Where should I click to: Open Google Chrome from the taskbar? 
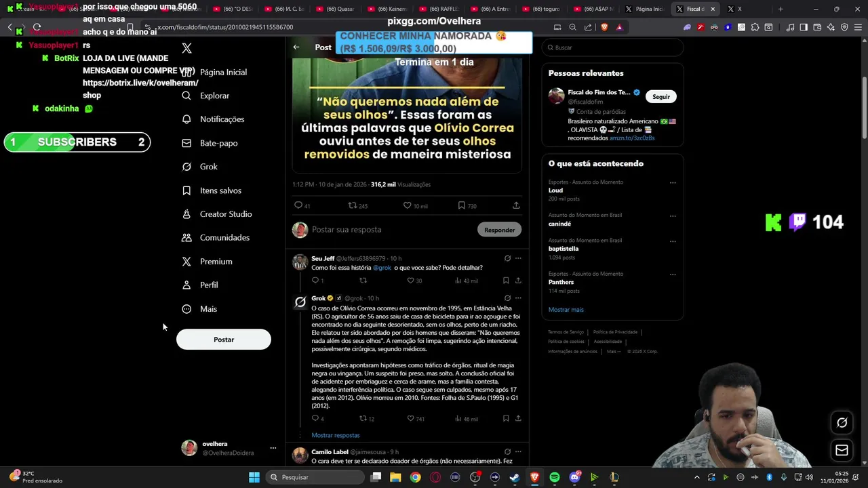pyautogui.click(x=415, y=477)
